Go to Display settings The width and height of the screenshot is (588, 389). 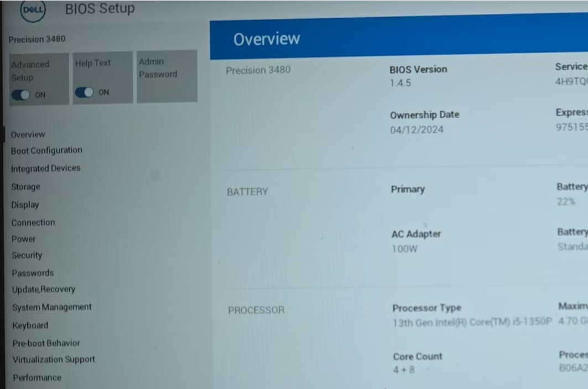[25, 204]
